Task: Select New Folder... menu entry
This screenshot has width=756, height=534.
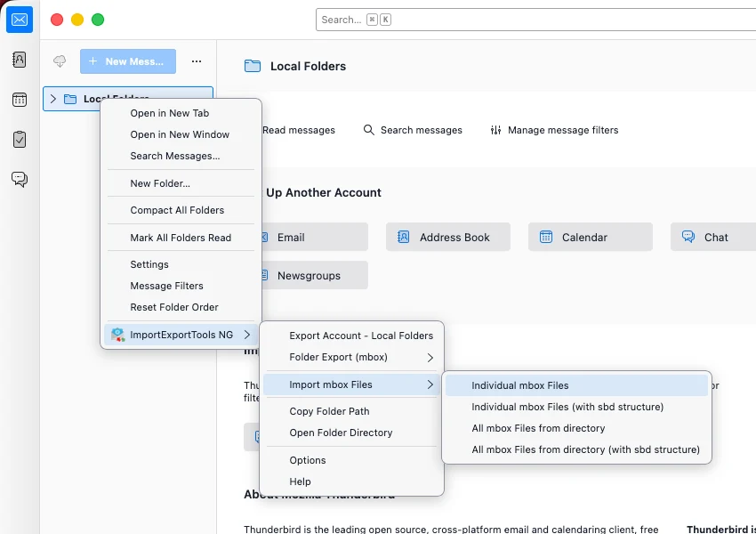Action: (181, 183)
